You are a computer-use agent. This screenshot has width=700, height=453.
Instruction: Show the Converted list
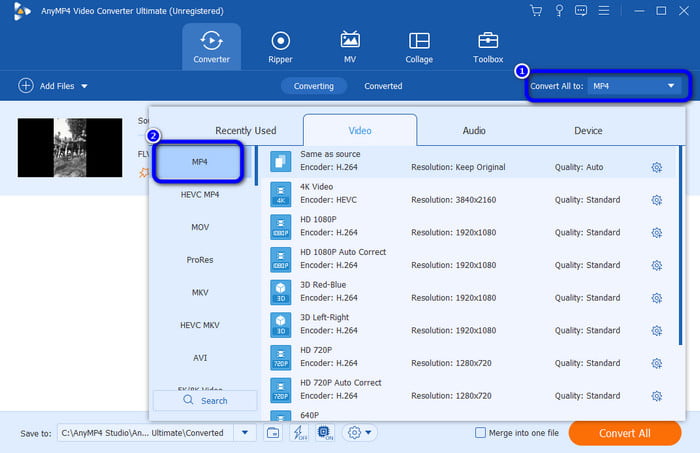click(383, 86)
